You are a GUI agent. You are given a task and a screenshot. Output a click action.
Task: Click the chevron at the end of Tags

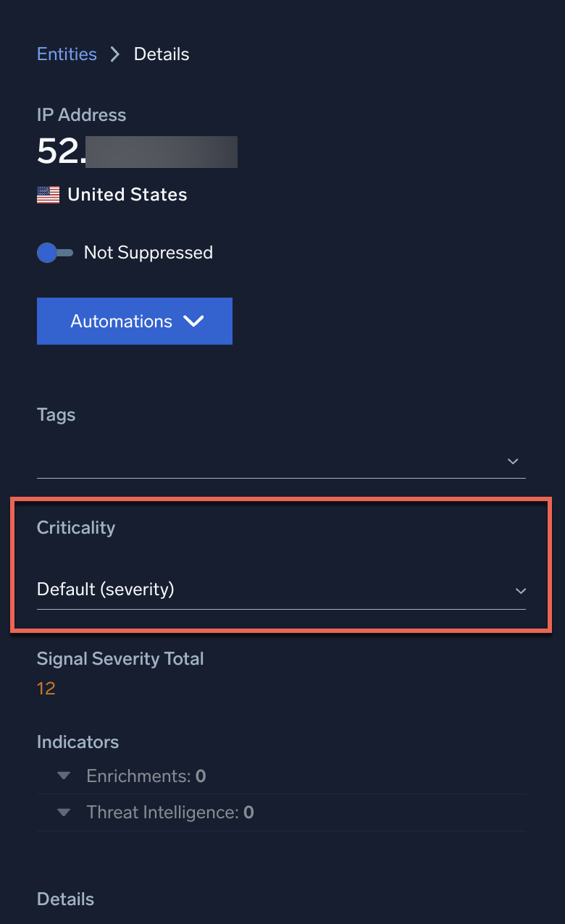513,461
